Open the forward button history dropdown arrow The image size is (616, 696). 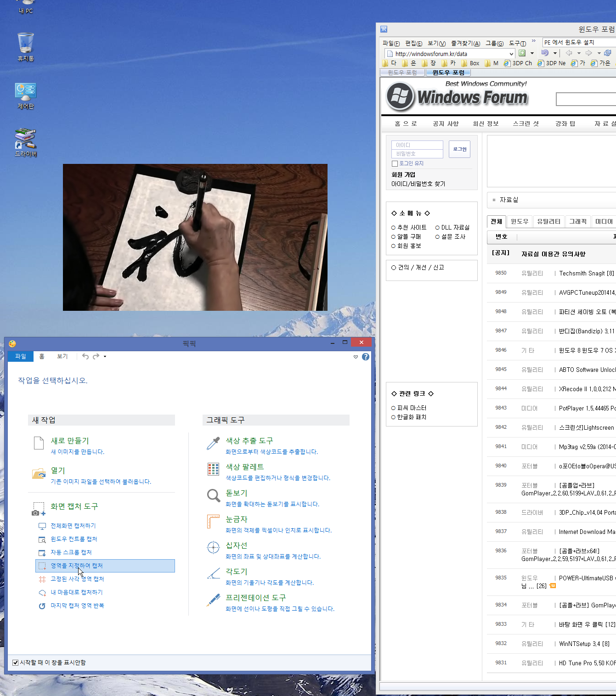pyautogui.click(x=599, y=53)
